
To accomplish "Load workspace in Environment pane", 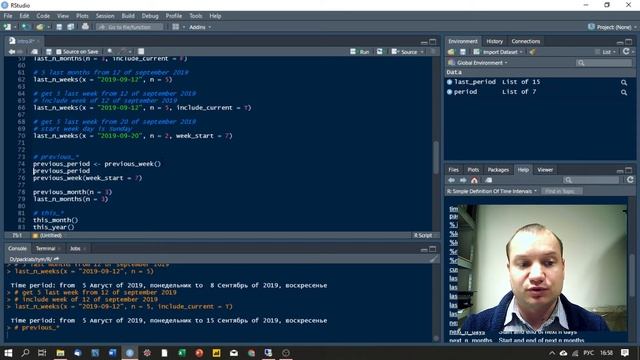I will point(451,52).
